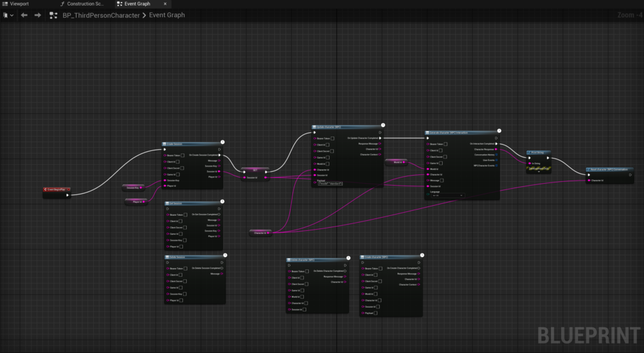The image size is (644, 353).
Task: Click the clock icon on Update character node
Action: pos(383,125)
